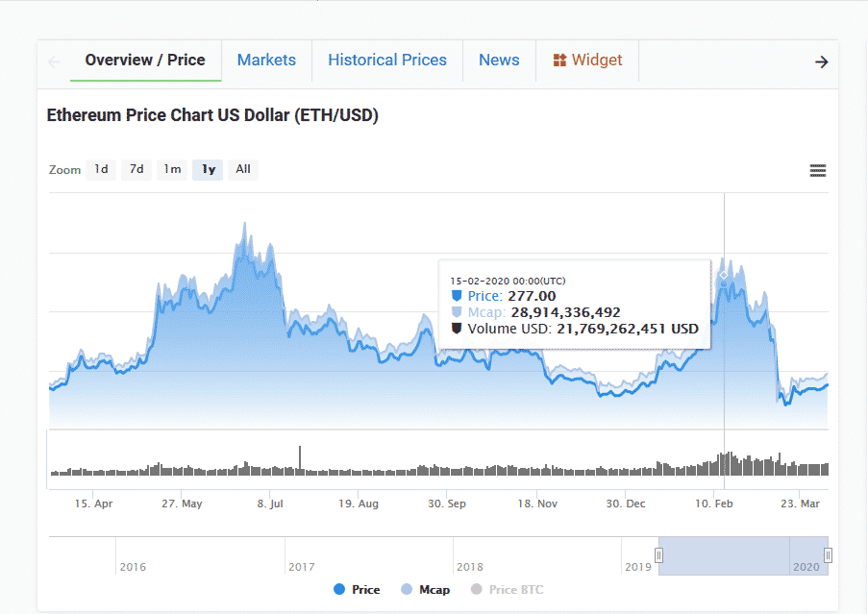Toggle the Mcap series in the legend
The image size is (868, 614).
425,590
